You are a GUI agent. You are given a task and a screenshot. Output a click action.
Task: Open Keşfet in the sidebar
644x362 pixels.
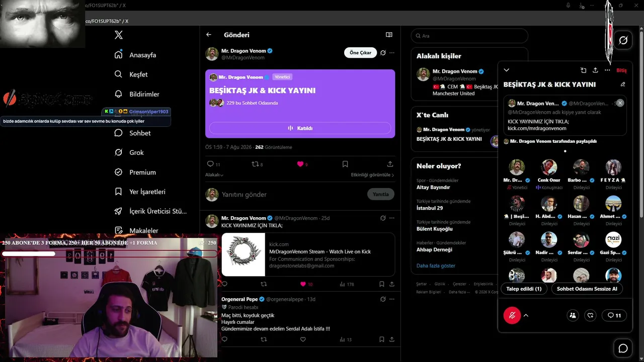coord(131,74)
